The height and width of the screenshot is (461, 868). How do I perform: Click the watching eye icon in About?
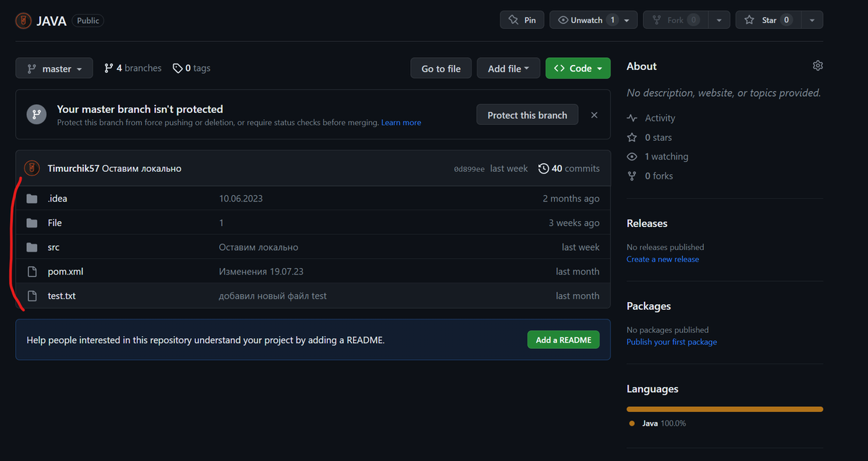632,157
